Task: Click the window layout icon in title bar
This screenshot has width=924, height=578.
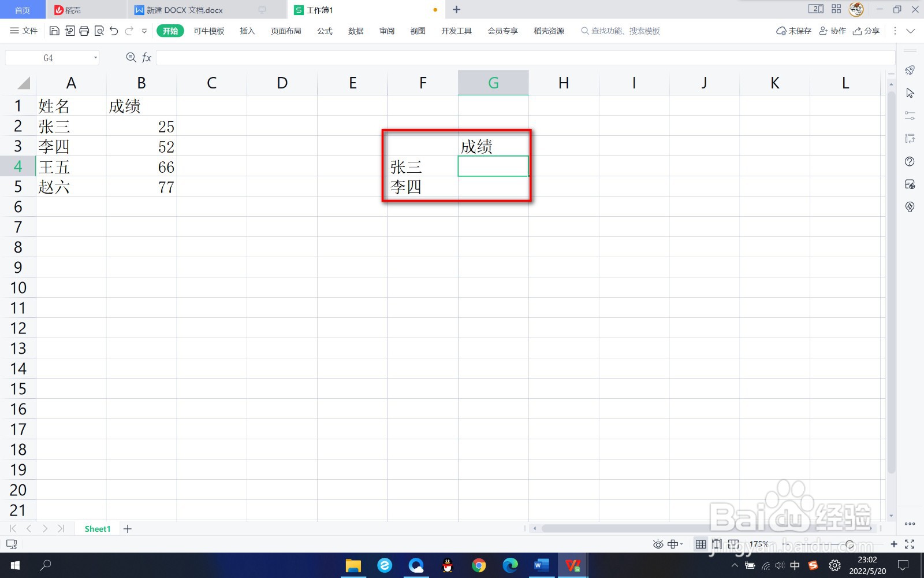Action: pos(816,9)
